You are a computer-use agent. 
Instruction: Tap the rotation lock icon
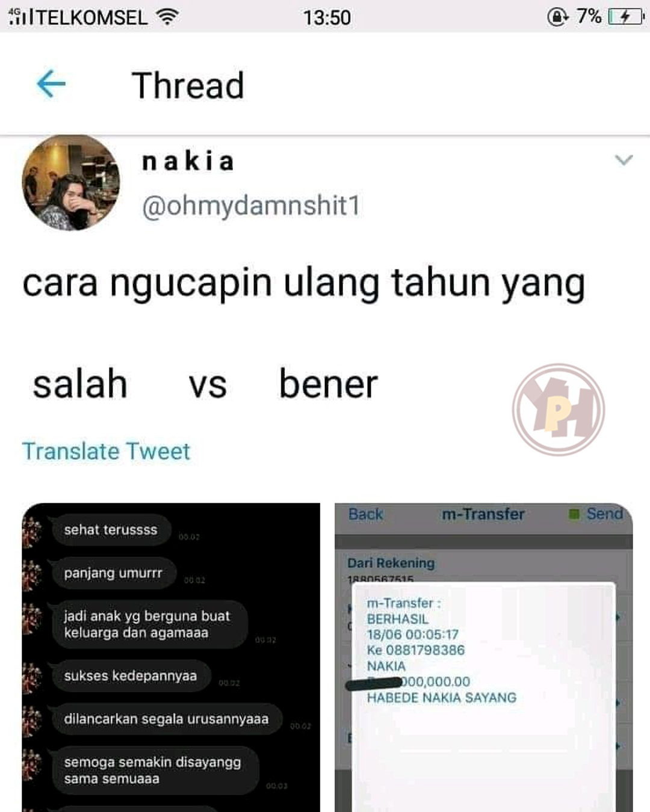558,16
